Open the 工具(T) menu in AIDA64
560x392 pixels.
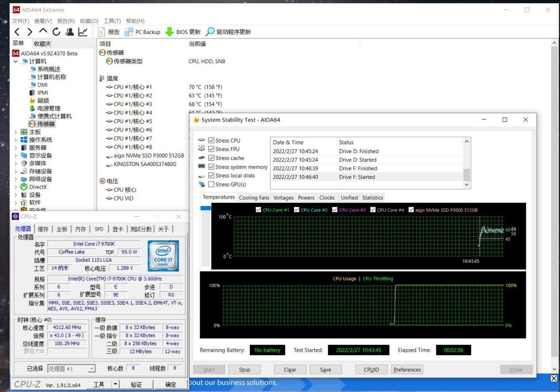tap(112, 21)
